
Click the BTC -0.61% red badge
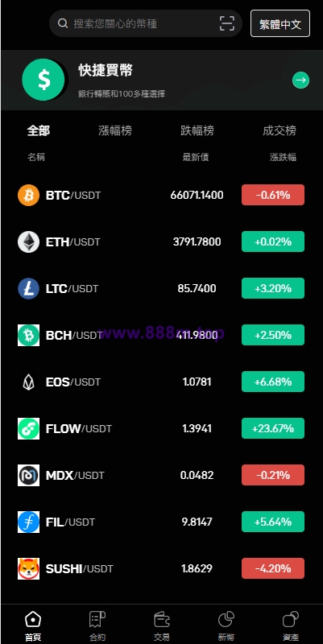coord(273,195)
